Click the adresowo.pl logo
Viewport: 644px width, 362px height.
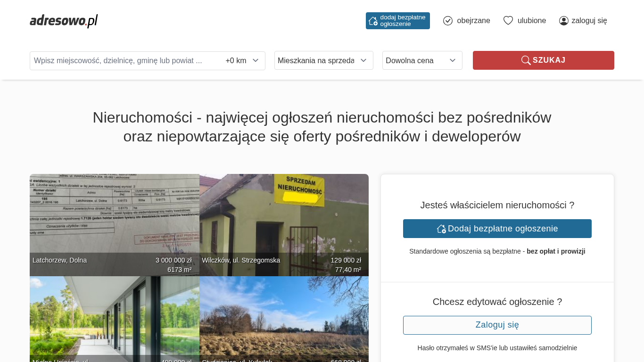[x=64, y=21]
